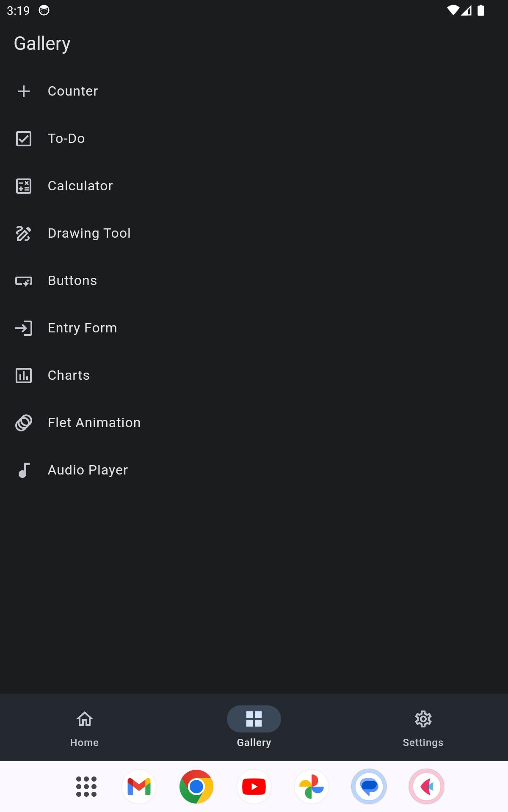
Task: Open the To-Do list item
Action: pos(254,139)
